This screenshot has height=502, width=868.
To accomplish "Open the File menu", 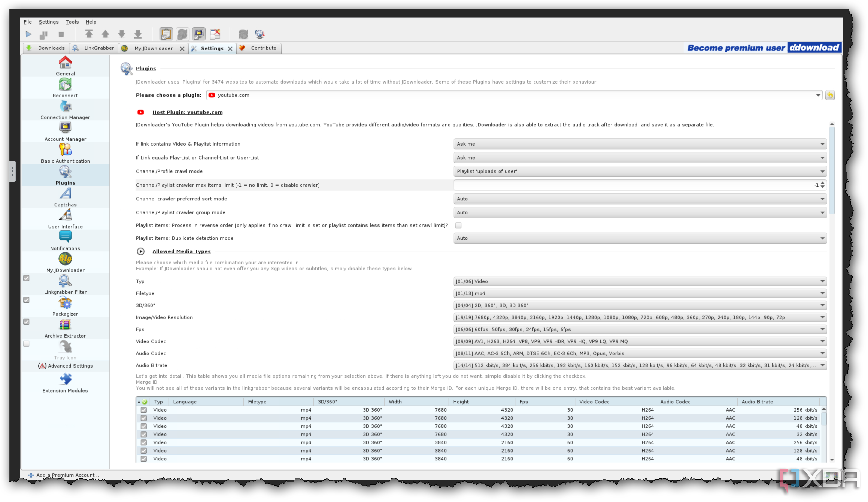I will (28, 22).
